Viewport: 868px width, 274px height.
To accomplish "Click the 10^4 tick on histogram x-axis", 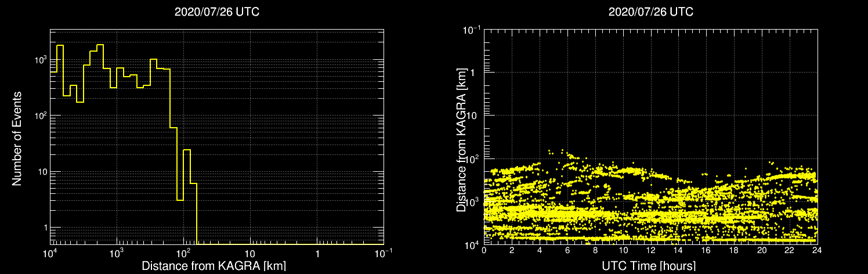I will click(50, 254).
